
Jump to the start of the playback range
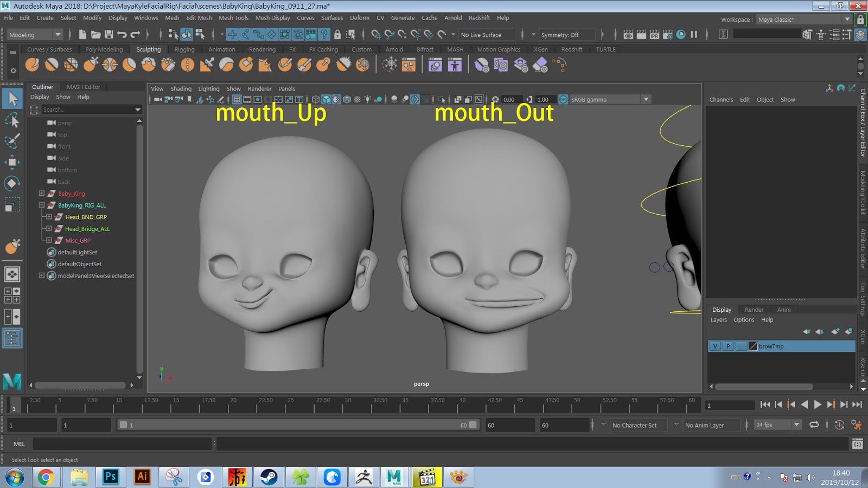click(765, 404)
